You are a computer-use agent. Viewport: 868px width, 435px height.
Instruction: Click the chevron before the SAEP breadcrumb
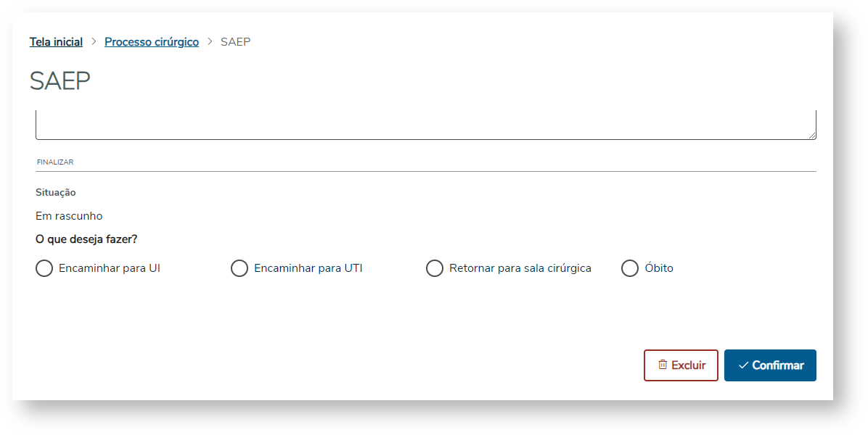click(x=210, y=42)
